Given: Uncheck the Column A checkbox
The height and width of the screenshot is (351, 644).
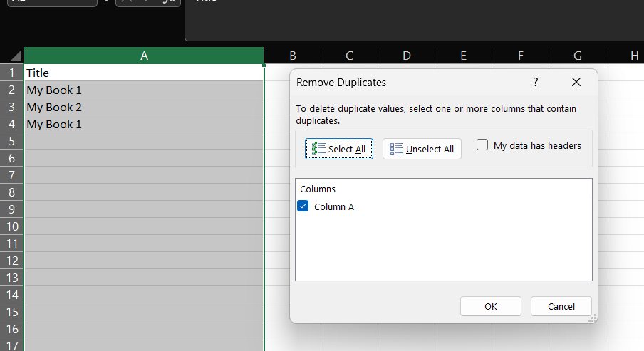Looking at the screenshot, I should coord(303,206).
